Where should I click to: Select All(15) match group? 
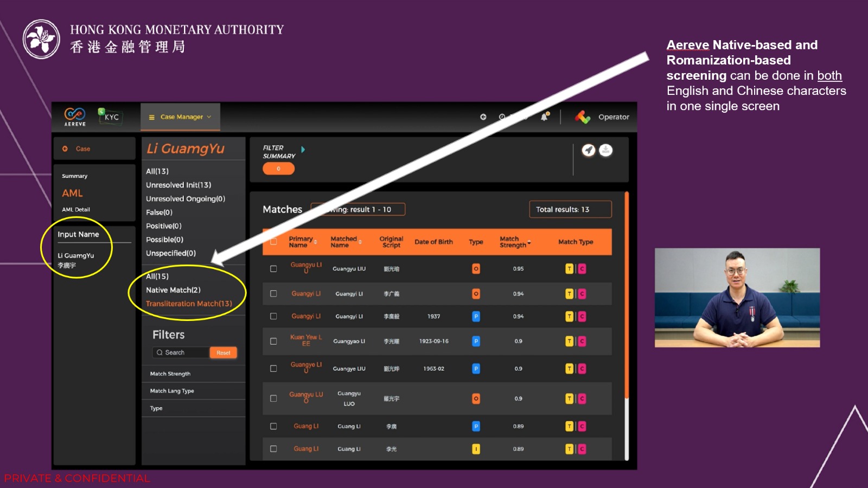click(x=157, y=277)
